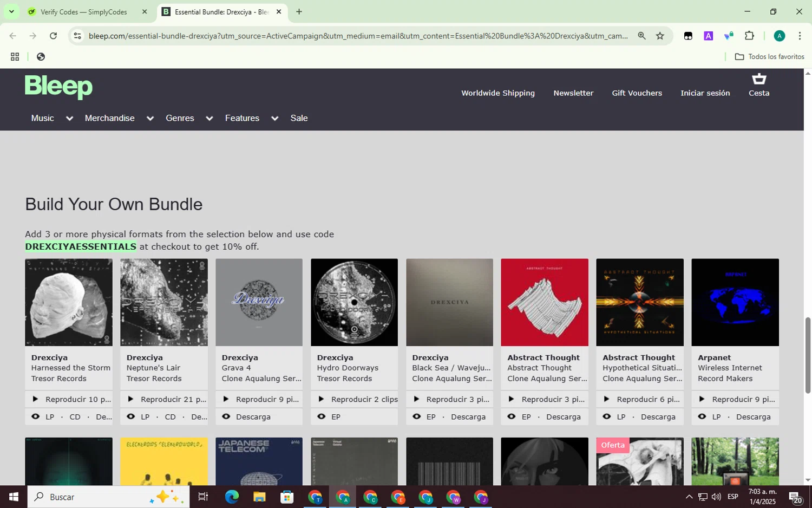Open the tab search dropdown arrow
Image resolution: width=812 pixels, height=508 pixels.
click(x=11, y=11)
